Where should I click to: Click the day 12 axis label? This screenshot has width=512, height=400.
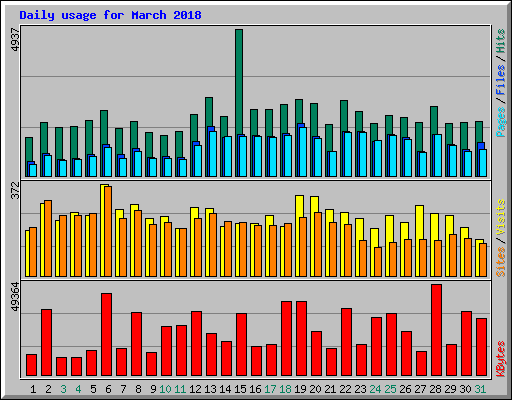(x=195, y=389)
